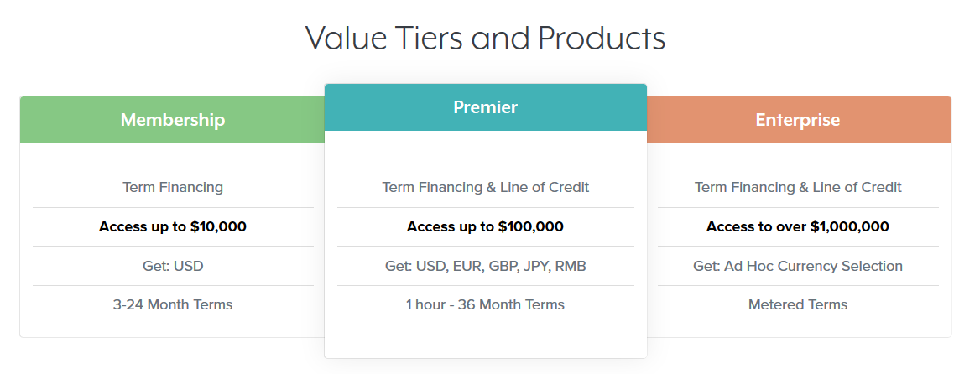Click the orange Enterprise color banner

pyautogui.click(x=799, y=120)
